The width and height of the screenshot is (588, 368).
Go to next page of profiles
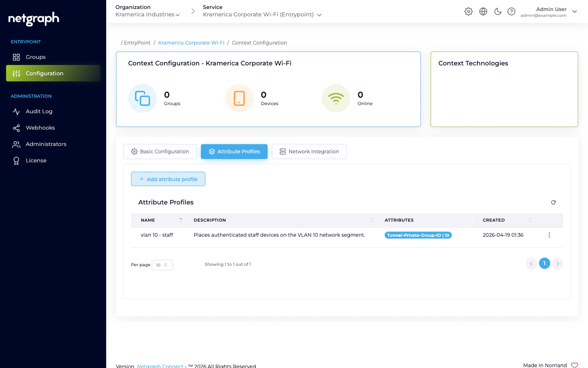(558, 264)
